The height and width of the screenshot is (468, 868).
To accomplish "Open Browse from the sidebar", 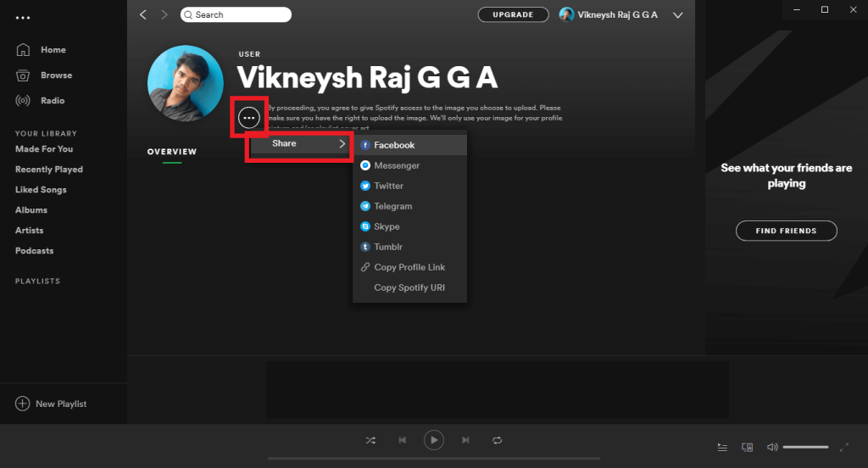I will click(23, 75).
